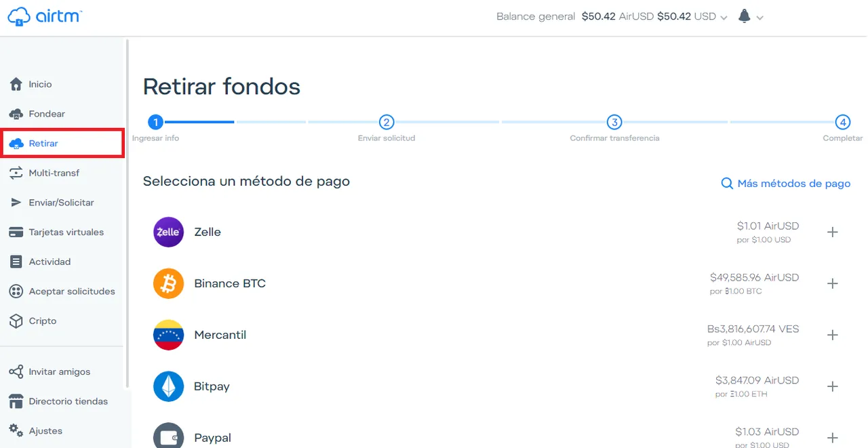Image resolution: width=868 pixels, height=448 pixels.
Task: Click the Multi-transf arrows icon
Action: pos(16,173)
